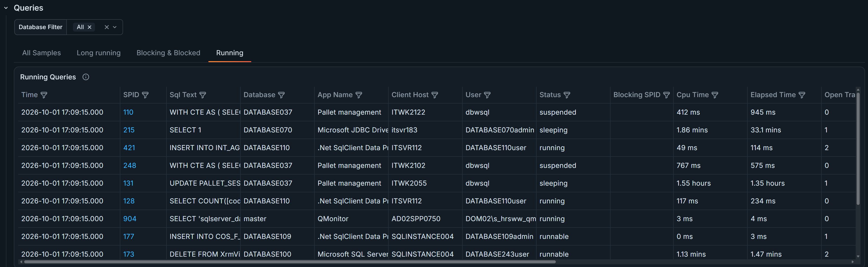
Task: Filter the Client Host column
Action: pos(435,95)
